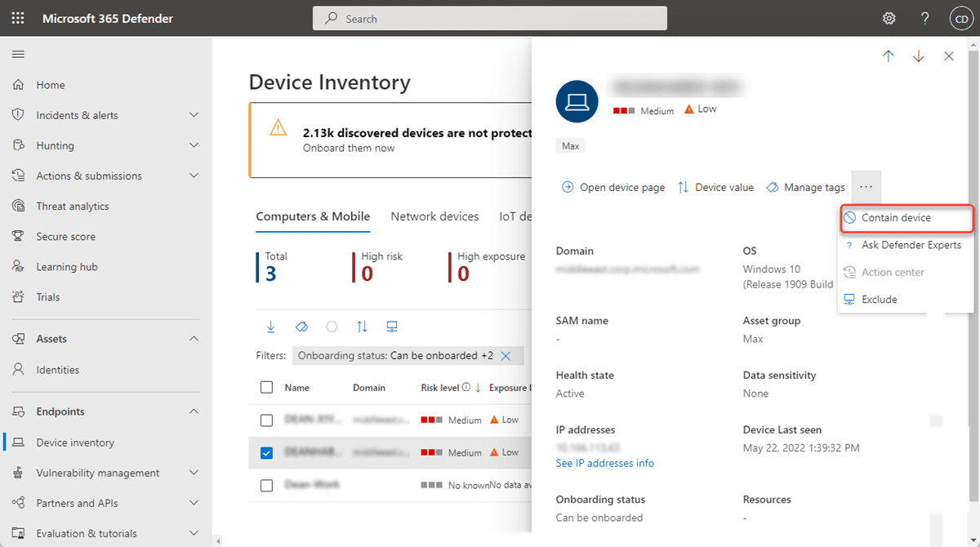Open the Manage tags icon in the list toolbar

301,326
